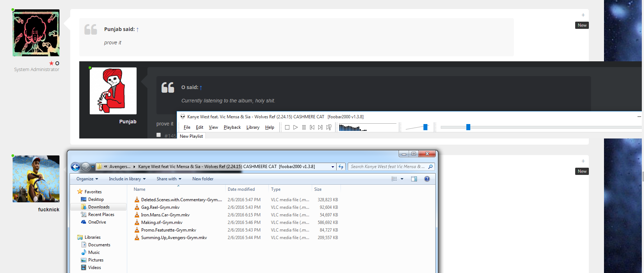This screenshot has width=644, height=273.
Task: Click the New folder button
Action: click(x=203, y=179)
